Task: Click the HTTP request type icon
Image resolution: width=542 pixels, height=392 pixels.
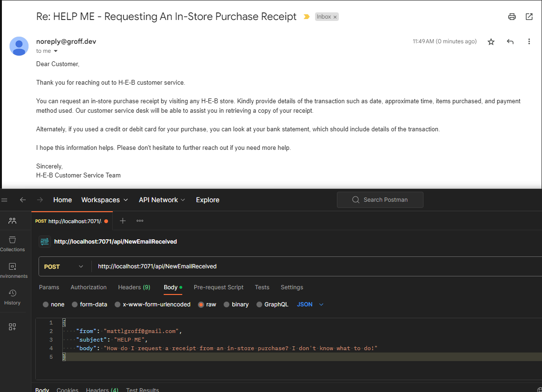Action: pos(45,242)
